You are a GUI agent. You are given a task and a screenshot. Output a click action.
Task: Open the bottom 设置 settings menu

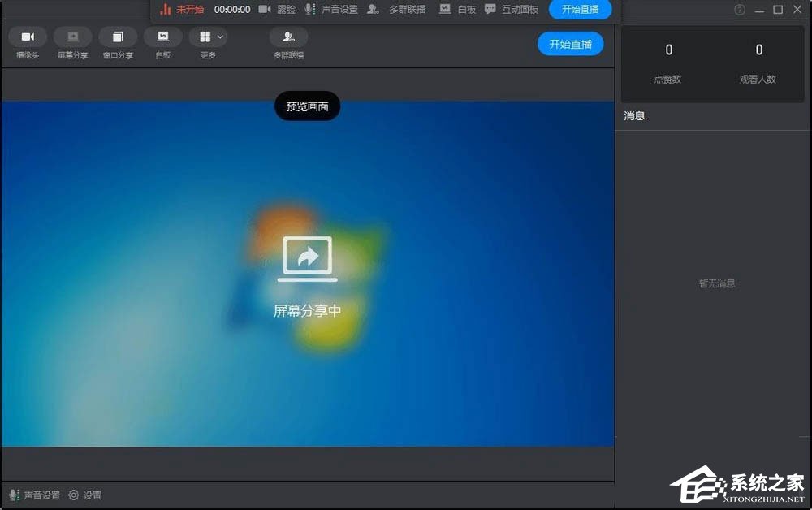click(84, 495)
